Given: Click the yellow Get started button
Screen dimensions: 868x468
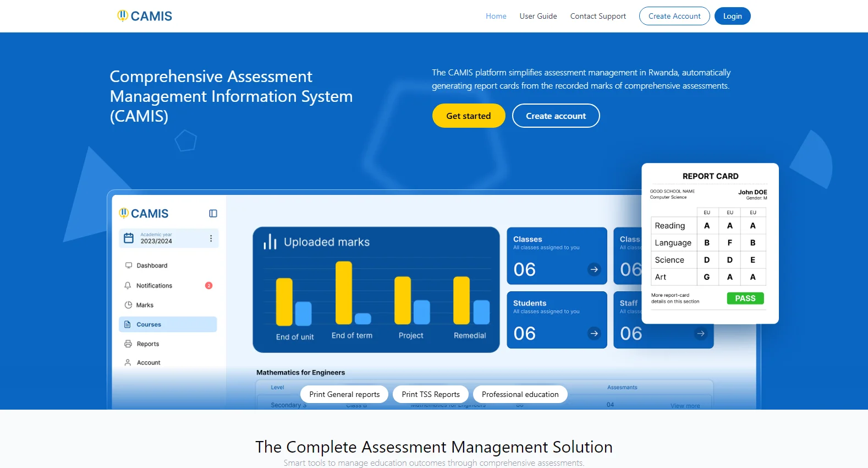Looking at the screenshot, I should pyautogui.click(x=469, y=116).
